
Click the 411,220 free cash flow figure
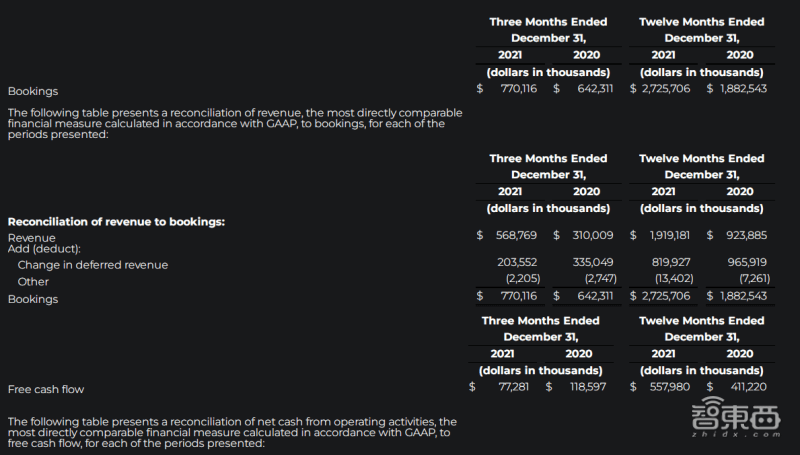(x=748, y=387)
